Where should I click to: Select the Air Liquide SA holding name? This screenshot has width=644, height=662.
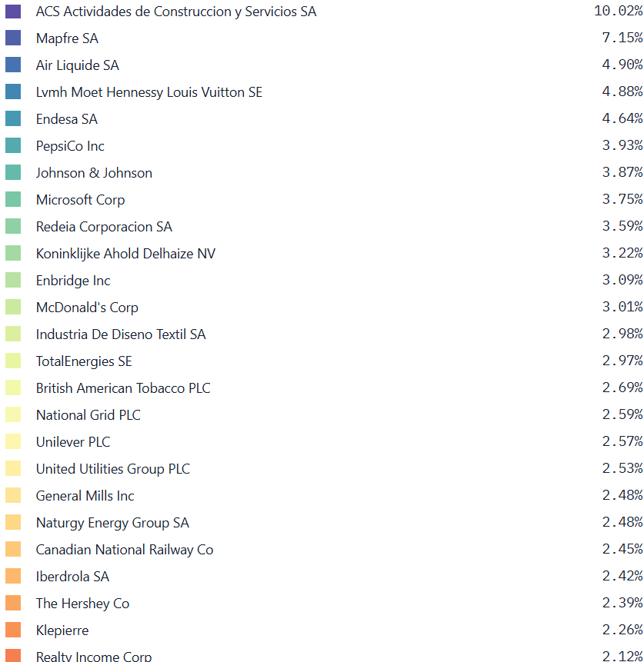(x=78, y=65)
